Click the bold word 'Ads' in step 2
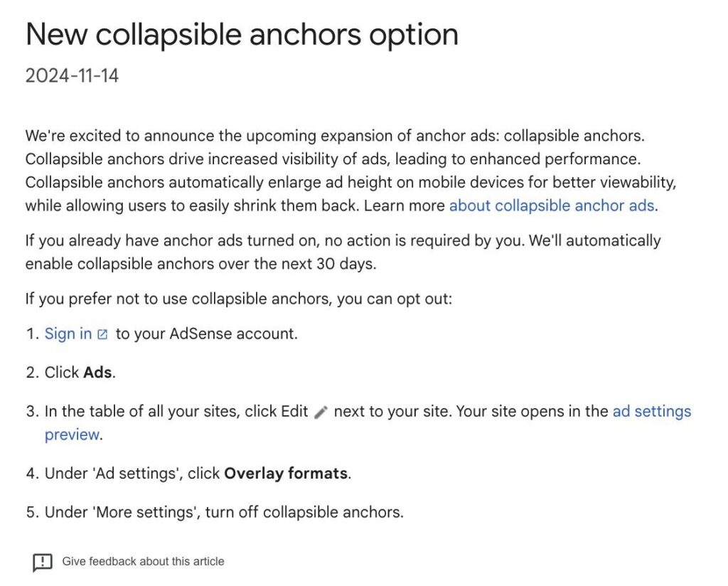The image size is (728, 586). 97,373
